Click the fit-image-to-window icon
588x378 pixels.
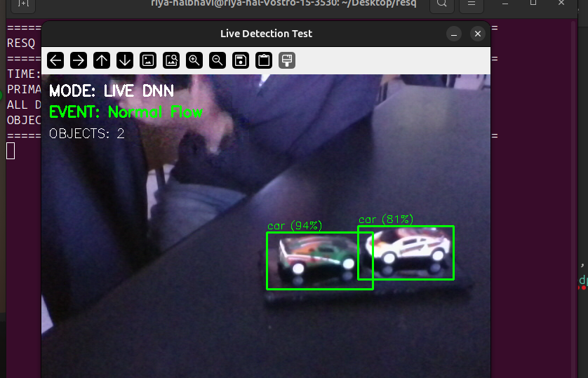171,60
